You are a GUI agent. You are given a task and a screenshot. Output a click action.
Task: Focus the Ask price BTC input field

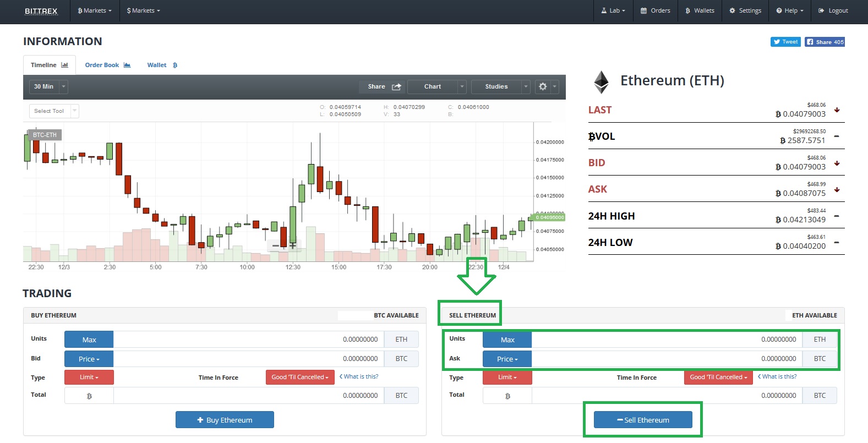tap(667, 359)
